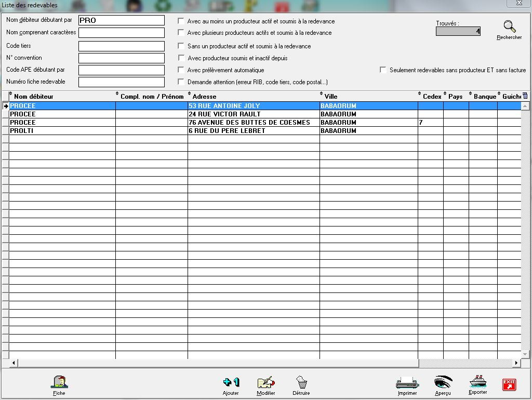Enable 'Avec prélèvement automatique' checkbox

point(181,70)
